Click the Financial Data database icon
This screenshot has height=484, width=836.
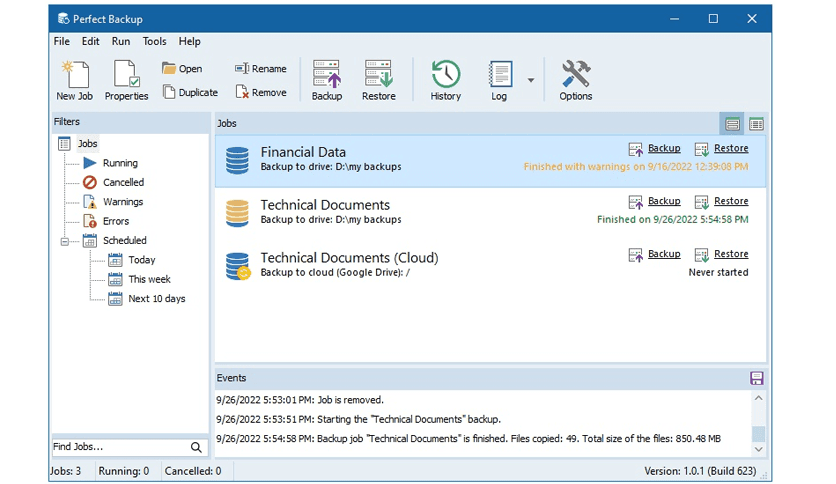[237, 160]
